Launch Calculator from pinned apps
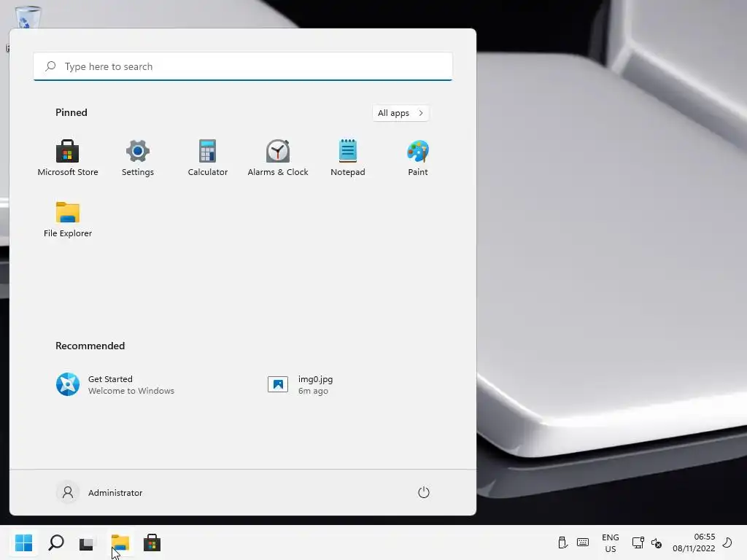Viewport: 747px width, 560px height. [x=208, y=158]
